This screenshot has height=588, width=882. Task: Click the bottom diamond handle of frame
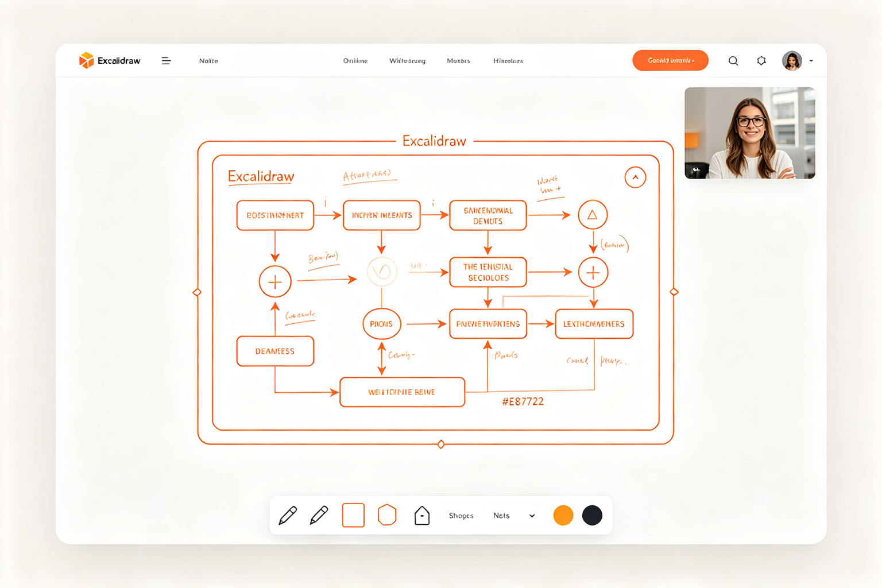point(441,444)
